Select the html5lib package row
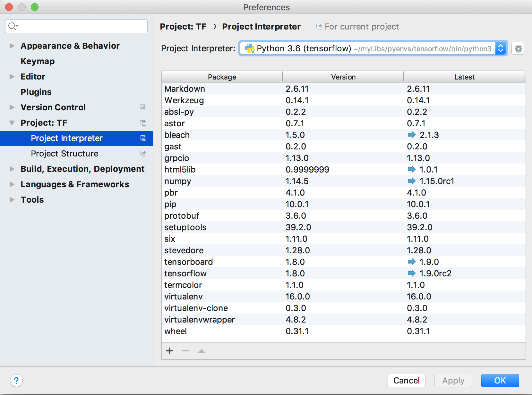 point(343,169)
